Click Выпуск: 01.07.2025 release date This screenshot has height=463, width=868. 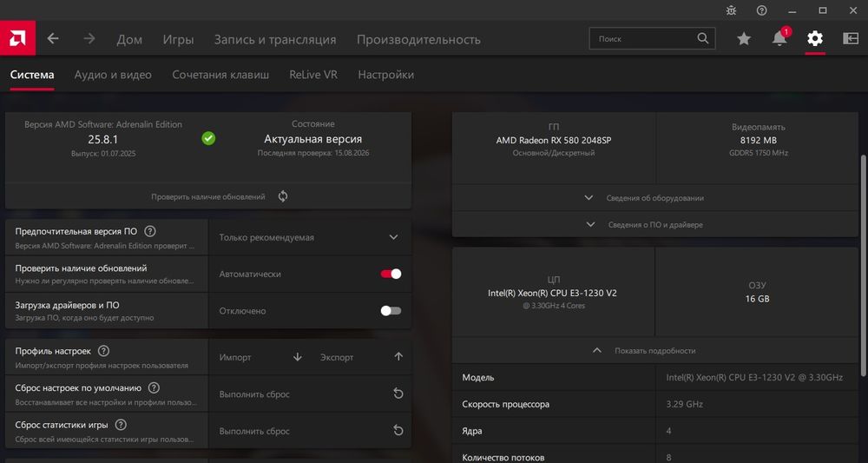click(x=103, y=154)
